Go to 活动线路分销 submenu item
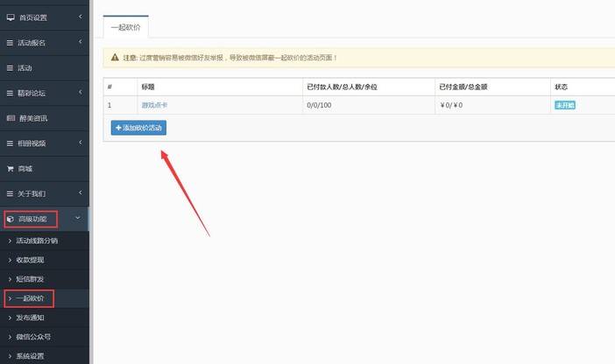615x364 pixels. [37, 241]
